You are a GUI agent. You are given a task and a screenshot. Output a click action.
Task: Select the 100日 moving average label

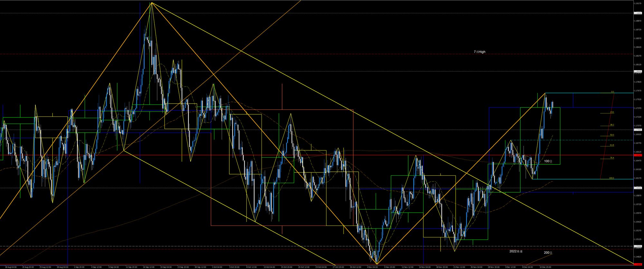pyautogui.click(x=548, y=161)
